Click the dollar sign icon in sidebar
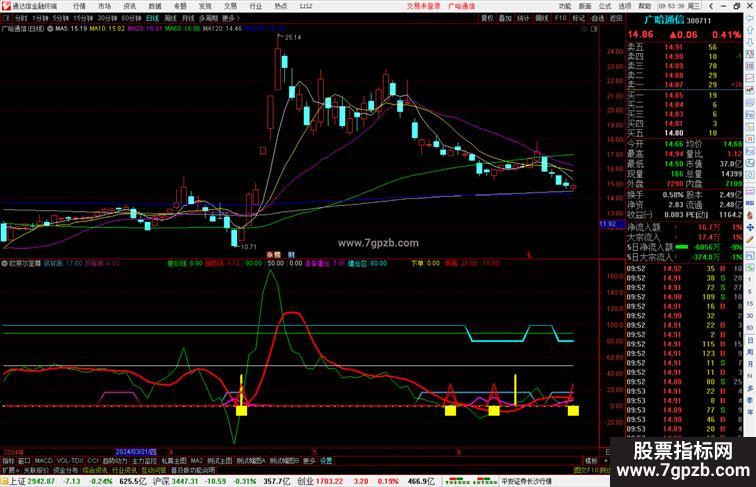Image resolution: width=756 pixels, height=487 pixels. 750,216
